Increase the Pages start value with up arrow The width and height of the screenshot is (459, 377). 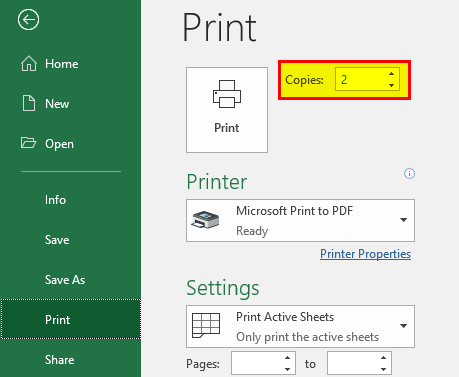pos(287,358)
